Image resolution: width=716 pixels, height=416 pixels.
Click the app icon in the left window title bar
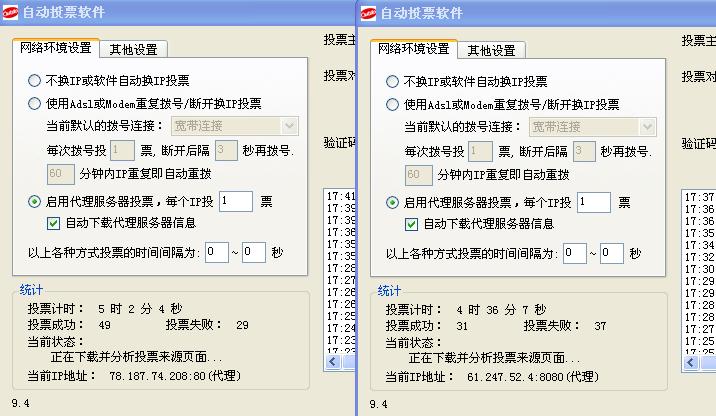pyautogui.click(x=11, y=13)
